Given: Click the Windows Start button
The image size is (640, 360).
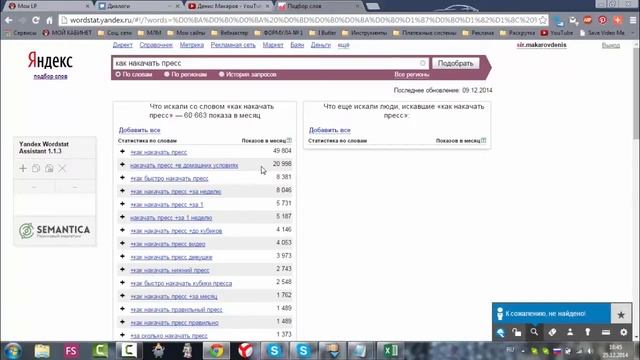Looking at the screenshot, I should (x=13, y=351).
